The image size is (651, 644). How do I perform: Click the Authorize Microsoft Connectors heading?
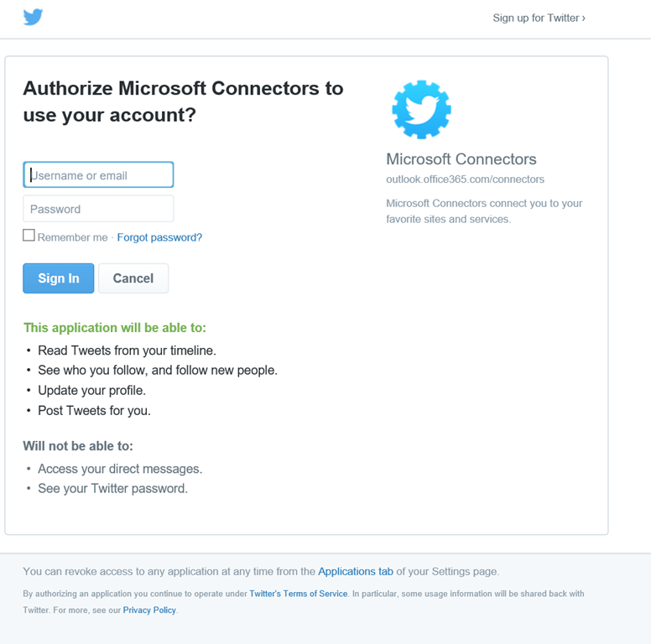coord(183,101)
